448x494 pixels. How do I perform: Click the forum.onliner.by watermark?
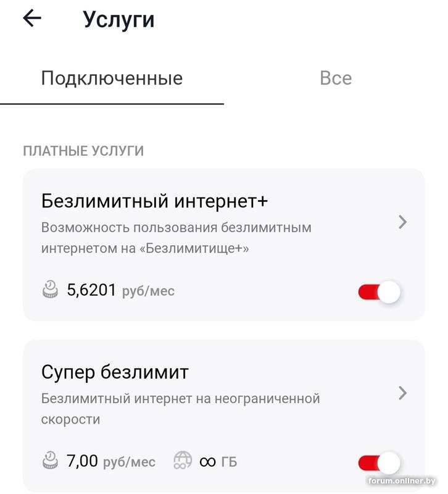tap(402, 481)
